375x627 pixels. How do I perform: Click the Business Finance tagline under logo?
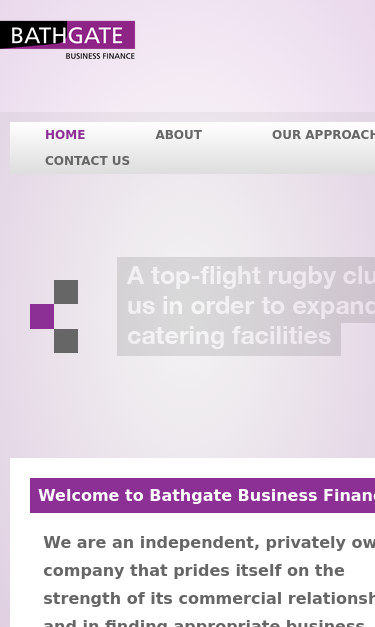pyautogui.click(x=100, y=56)
